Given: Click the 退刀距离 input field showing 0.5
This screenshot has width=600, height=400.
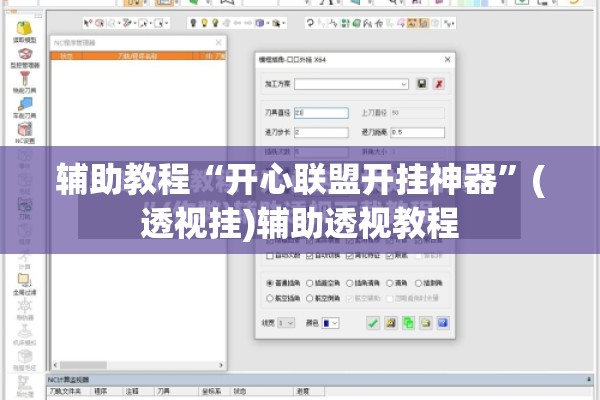Looking at the screenshot, I should (x=417, y=132).
